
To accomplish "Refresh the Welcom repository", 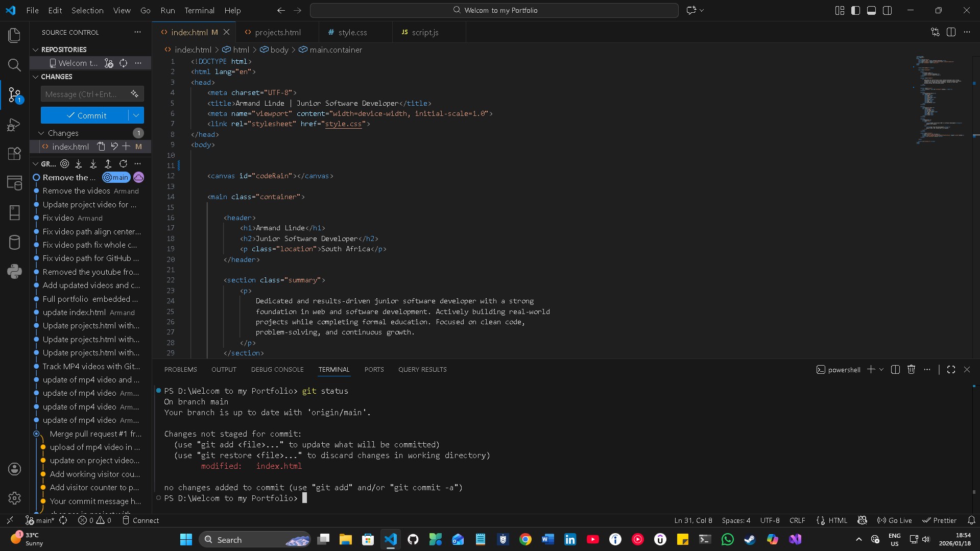I will [123, 63].
